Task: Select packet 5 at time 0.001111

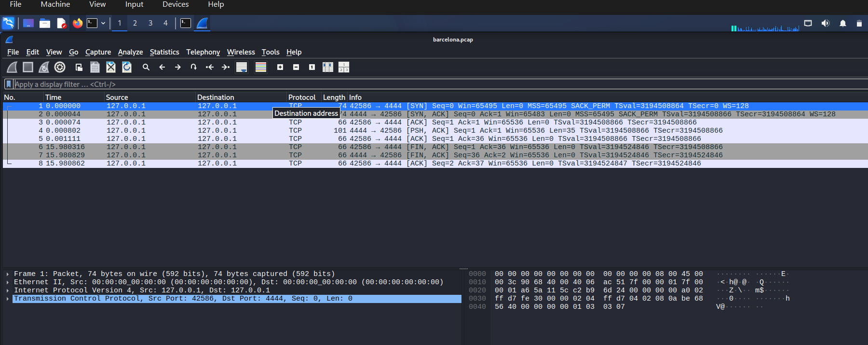Action: point(435,139)
